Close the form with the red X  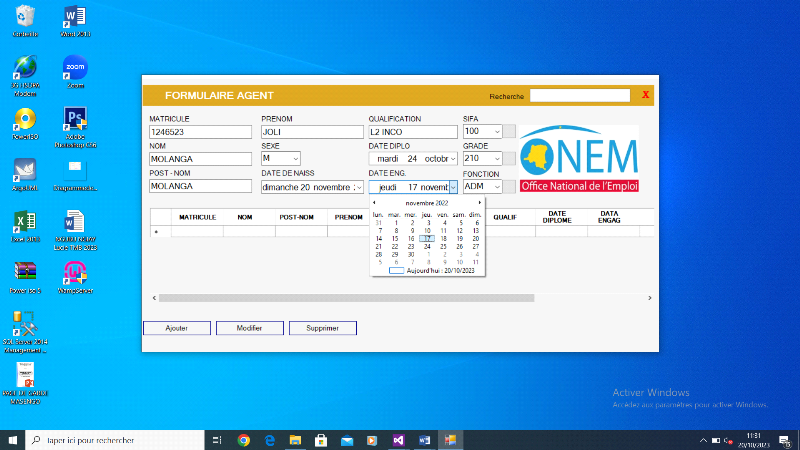(646, 95)
